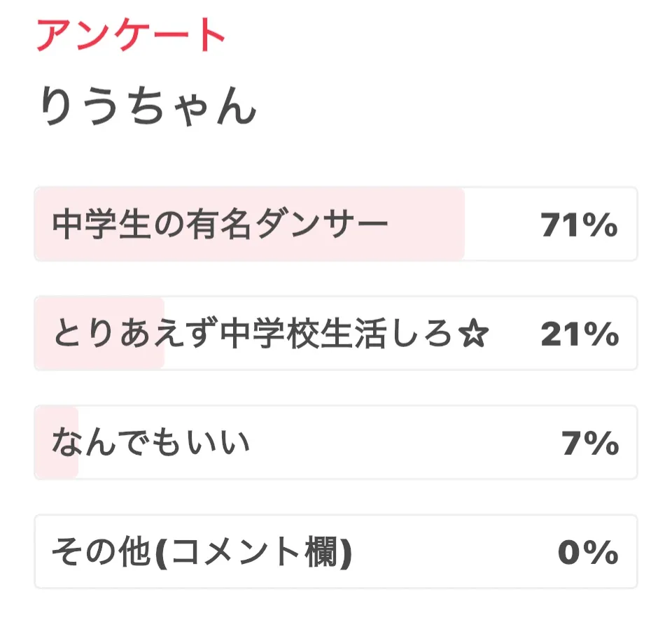
Task: Click the empty middle of the その他 row
Action: (455, 553)
